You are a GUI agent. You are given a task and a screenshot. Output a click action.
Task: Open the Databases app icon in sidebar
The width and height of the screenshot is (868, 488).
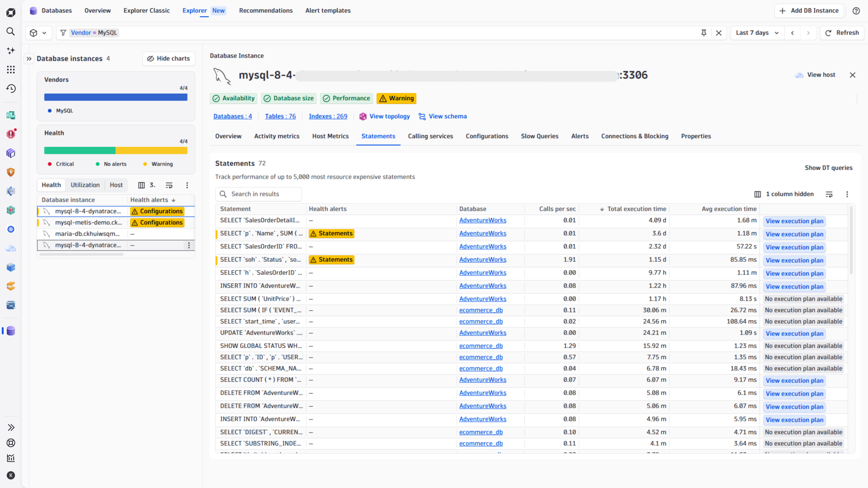pos(11,331)
